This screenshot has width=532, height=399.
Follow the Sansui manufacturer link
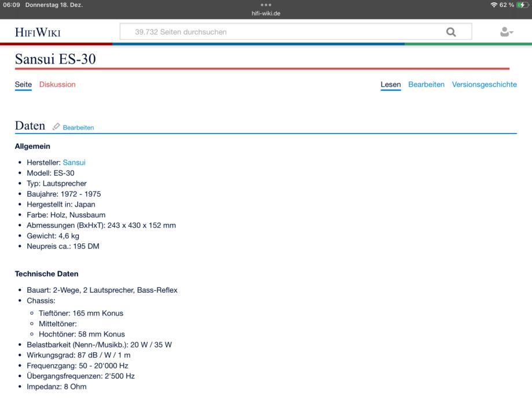(74, 162)
